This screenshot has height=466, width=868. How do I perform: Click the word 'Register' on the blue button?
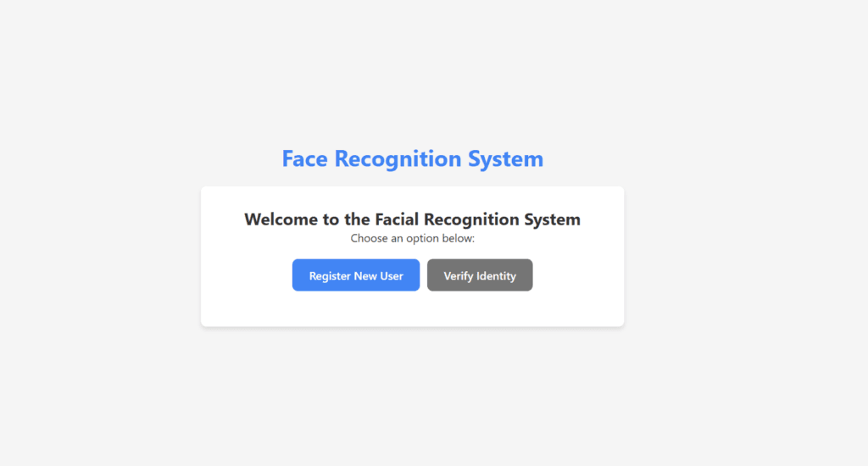(x=330, y=276)
